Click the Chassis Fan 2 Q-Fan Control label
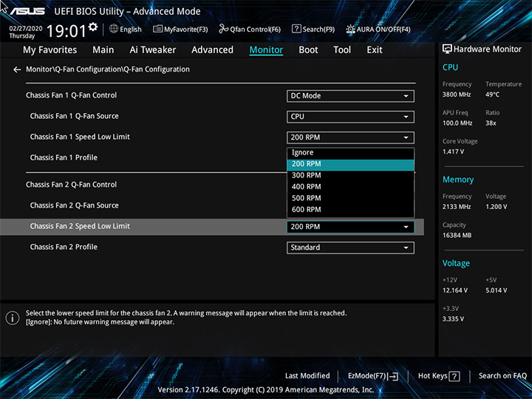Screen dimensions: 532x399 pos(71,185)
